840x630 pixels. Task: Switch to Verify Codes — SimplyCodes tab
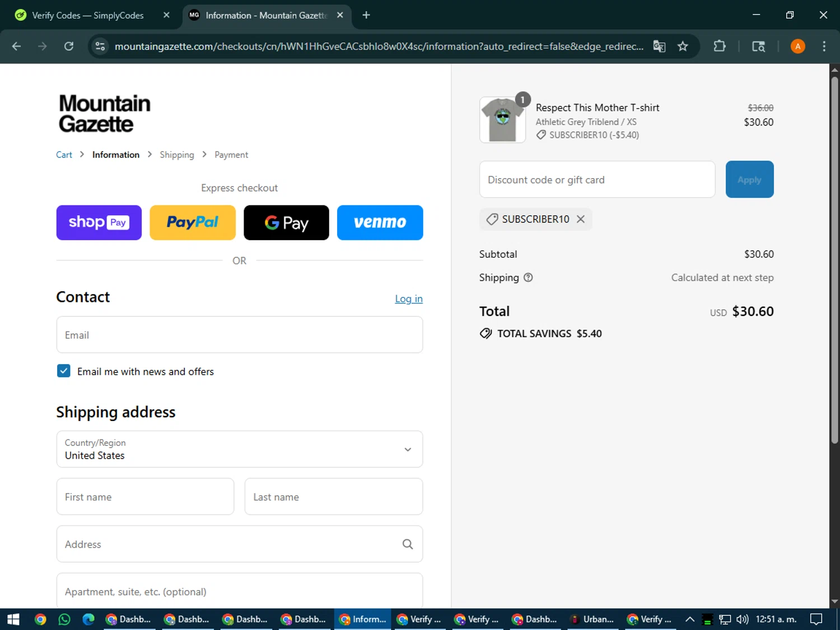click(x=88, y=15)
